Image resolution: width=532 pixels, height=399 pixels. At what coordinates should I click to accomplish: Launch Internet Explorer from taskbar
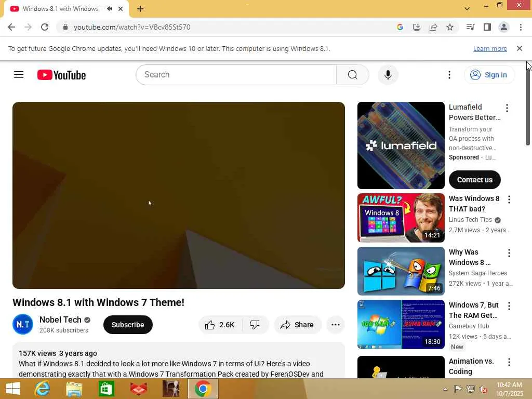(43, 389)
